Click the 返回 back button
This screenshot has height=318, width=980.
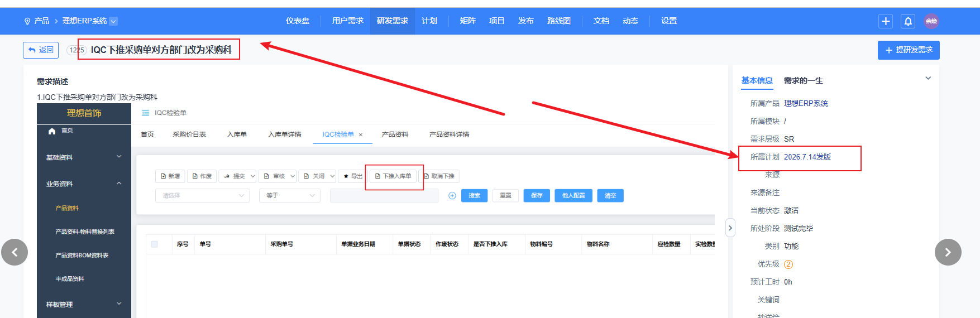[x=41, y=50]
